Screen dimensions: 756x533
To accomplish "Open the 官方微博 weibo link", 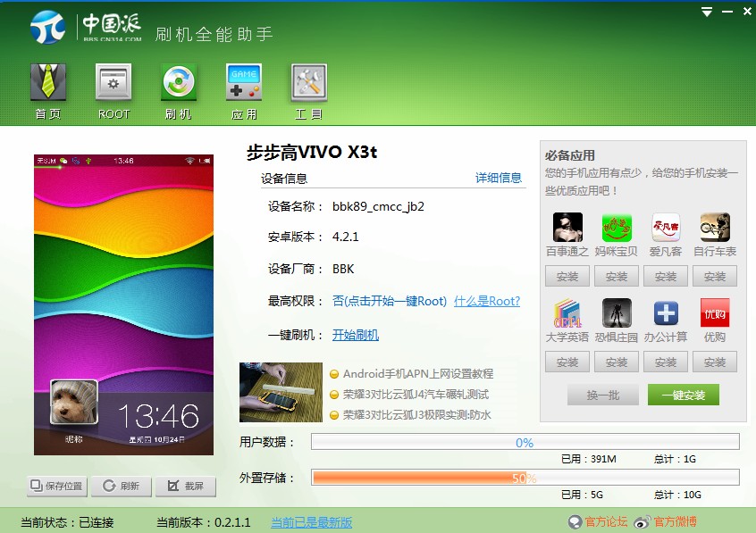I will 666,522.
